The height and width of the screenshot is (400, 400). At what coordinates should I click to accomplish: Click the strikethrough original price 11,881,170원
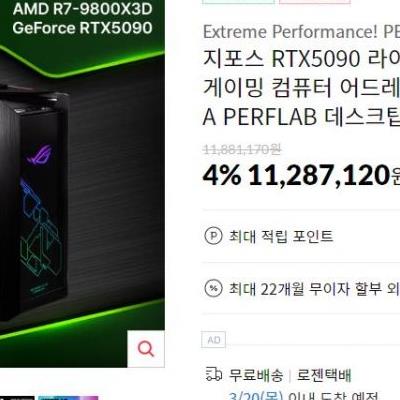[242, 150]
